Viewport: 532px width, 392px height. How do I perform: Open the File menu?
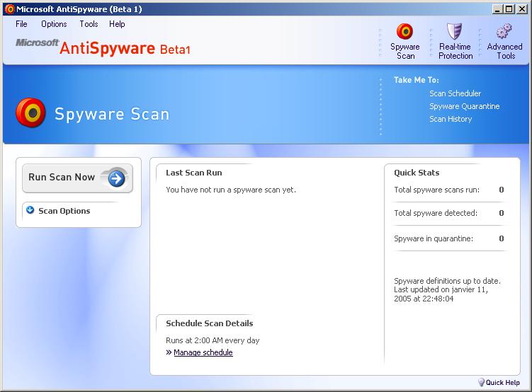[x=21, y=24]
